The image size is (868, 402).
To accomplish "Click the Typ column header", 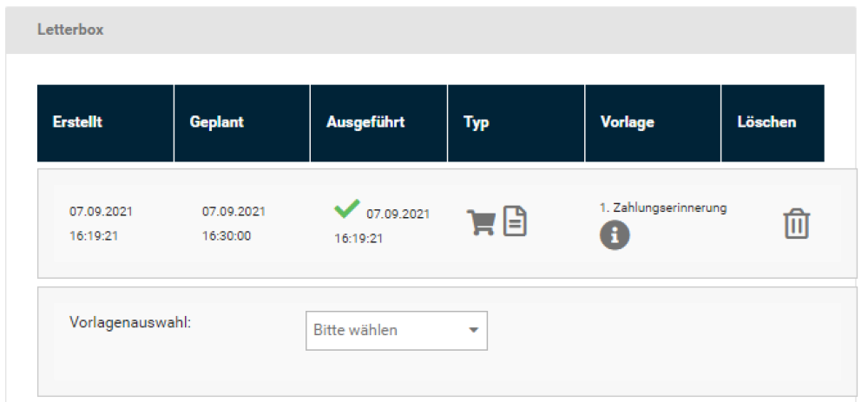I will [x=477, y=122].
